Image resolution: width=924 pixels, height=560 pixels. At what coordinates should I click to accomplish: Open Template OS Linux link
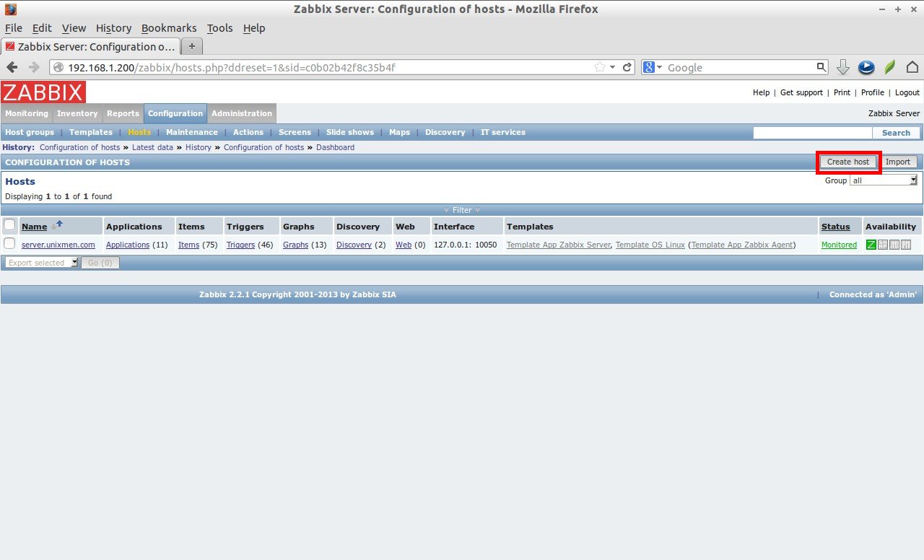[x=650, y=245]
